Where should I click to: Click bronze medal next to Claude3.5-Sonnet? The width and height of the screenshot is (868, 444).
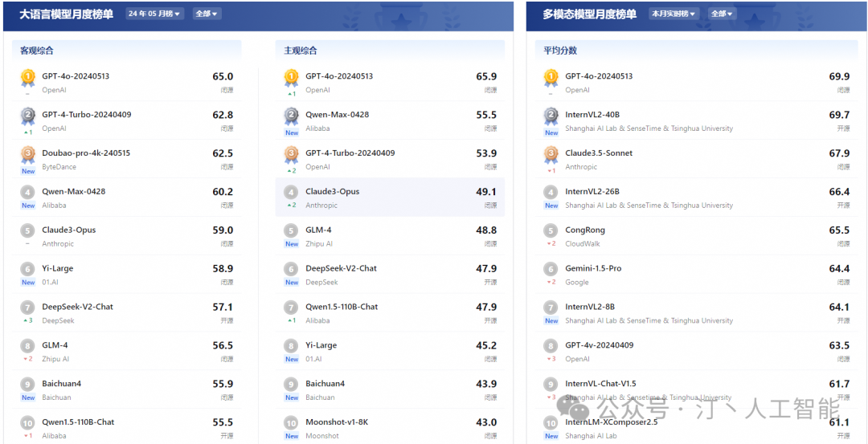(551, 155)
